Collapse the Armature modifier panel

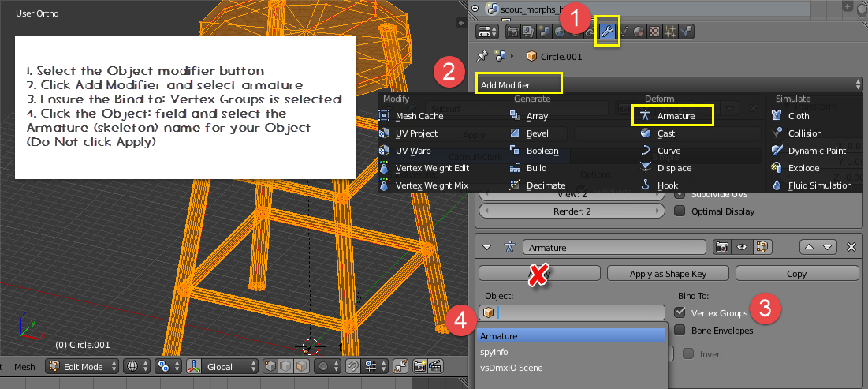486,247
